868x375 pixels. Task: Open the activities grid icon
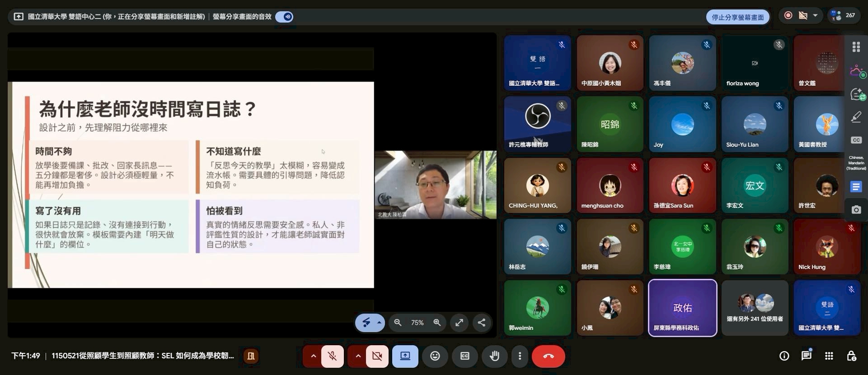coord(829,356)
